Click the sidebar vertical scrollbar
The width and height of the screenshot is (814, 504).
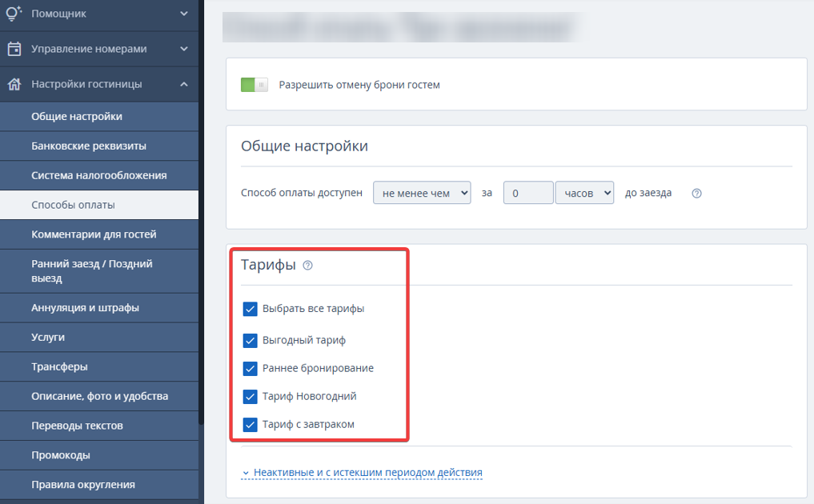pyautogui.click(x=202, y=212)
